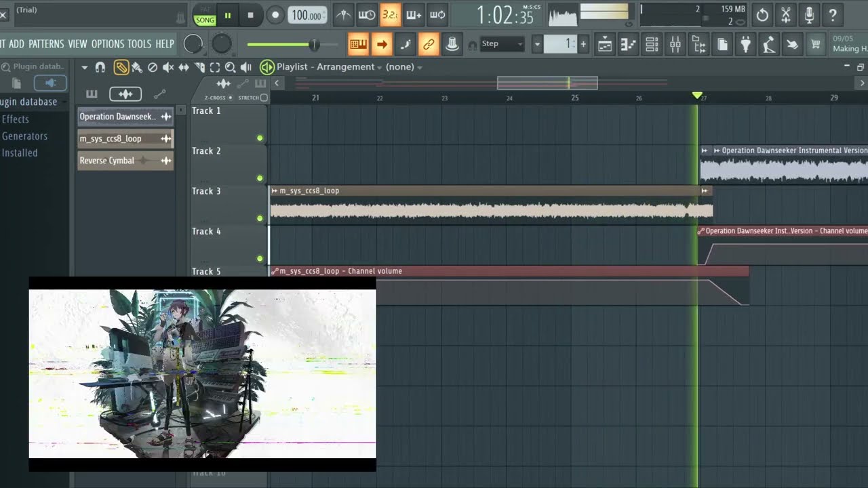The height and width of the screenshot is (488, 868).
Task: Open the Channel rack icon
Action: point(652,45)
